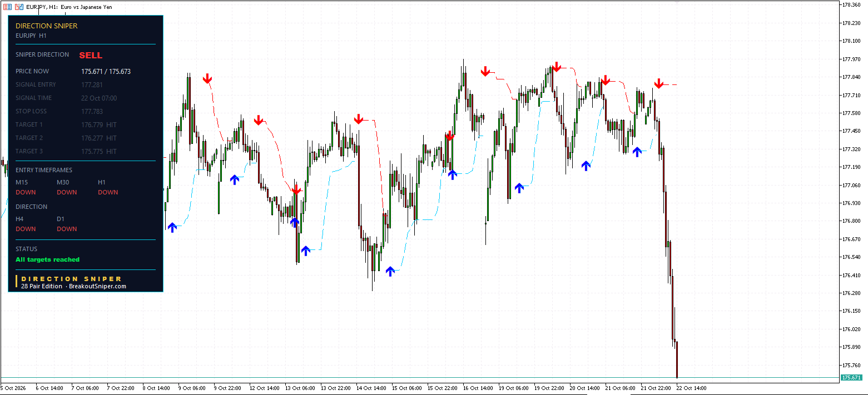Click the 178.360 price axis label
Screen dimensions: 868x395
851,5
